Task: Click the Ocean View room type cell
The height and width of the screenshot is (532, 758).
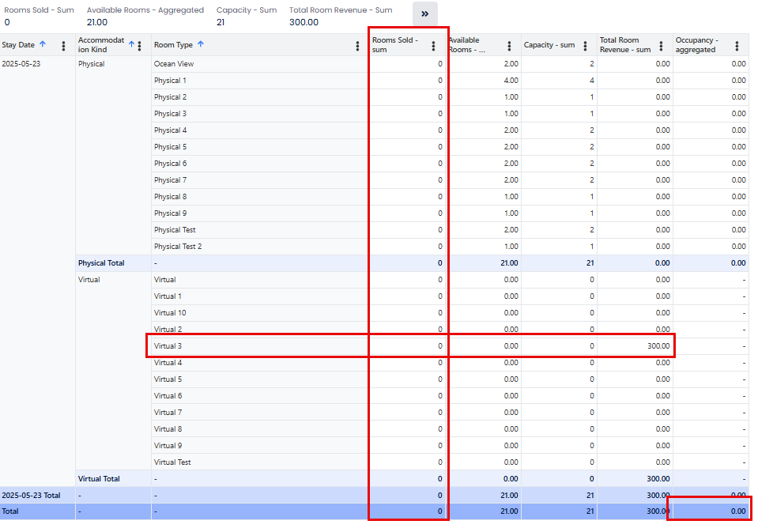Action: coord(174,64)
